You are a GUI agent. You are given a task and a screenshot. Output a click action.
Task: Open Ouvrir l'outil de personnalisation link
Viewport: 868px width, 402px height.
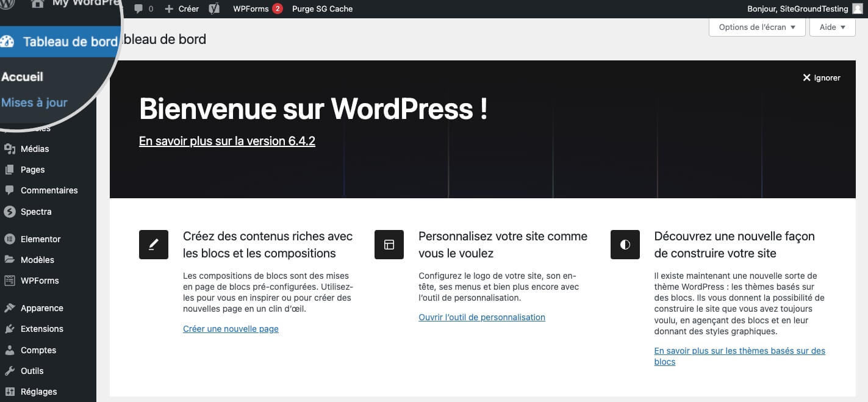[x=482, y=317]
